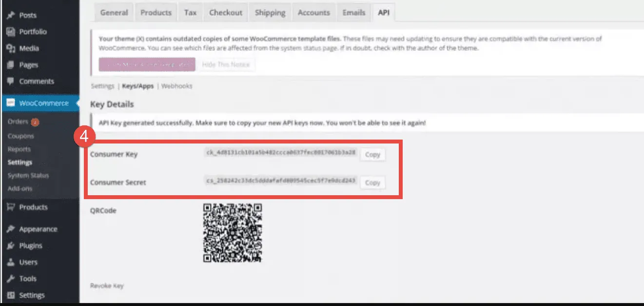Viewport: 644px width, 306px height.
Task: Copy the Consumer Secret value
Action: coord(372,183)
